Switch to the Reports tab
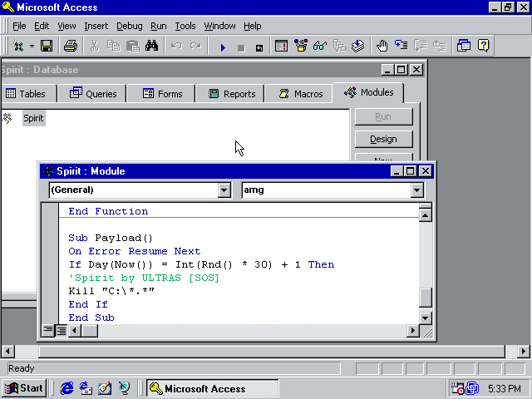 click(230, 94)
